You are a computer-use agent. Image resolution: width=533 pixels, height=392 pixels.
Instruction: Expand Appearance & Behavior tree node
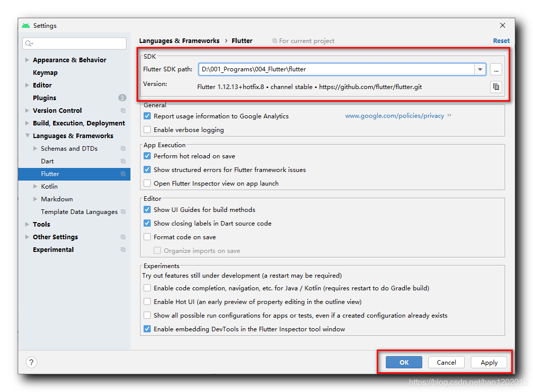tap(27, 60)
